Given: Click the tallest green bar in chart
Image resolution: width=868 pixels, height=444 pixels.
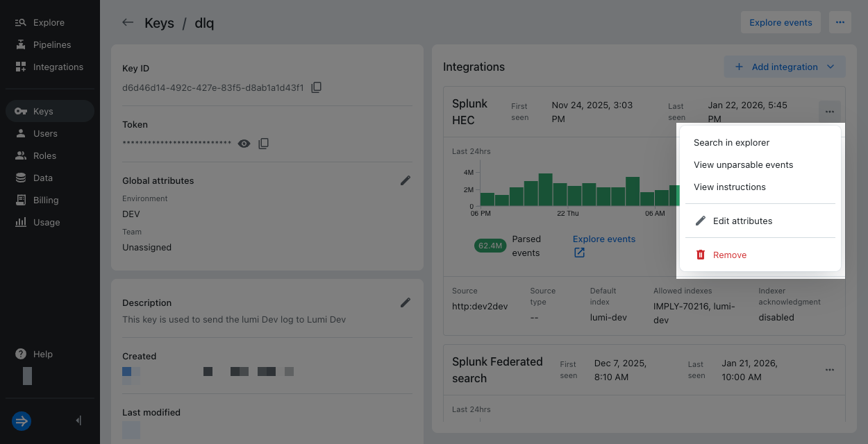Looking at the screenshot, I should pos(545,190).
